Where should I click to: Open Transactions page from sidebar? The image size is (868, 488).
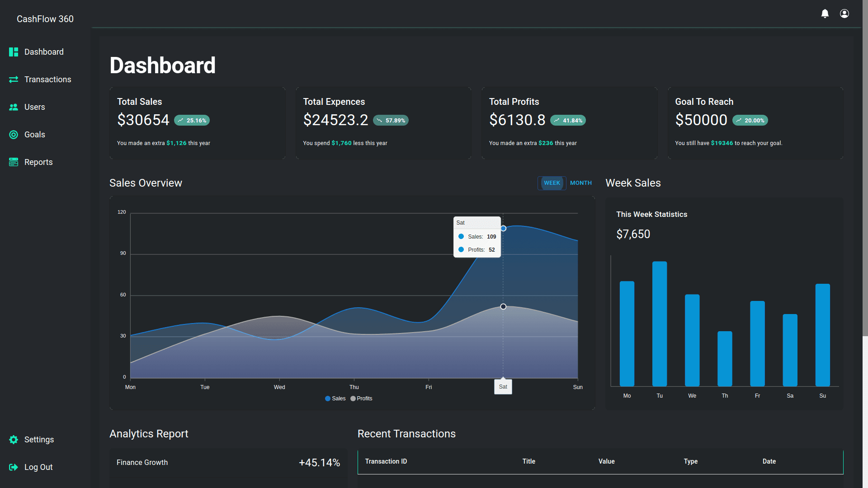coord(47,80)
